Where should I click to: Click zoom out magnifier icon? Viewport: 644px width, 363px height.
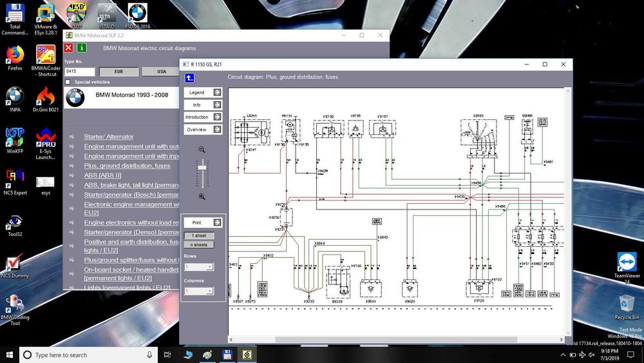202,150
